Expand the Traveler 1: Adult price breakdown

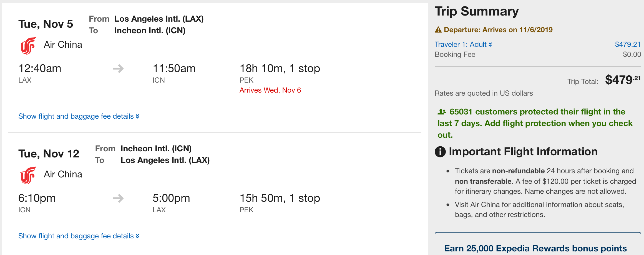(463, 44)
